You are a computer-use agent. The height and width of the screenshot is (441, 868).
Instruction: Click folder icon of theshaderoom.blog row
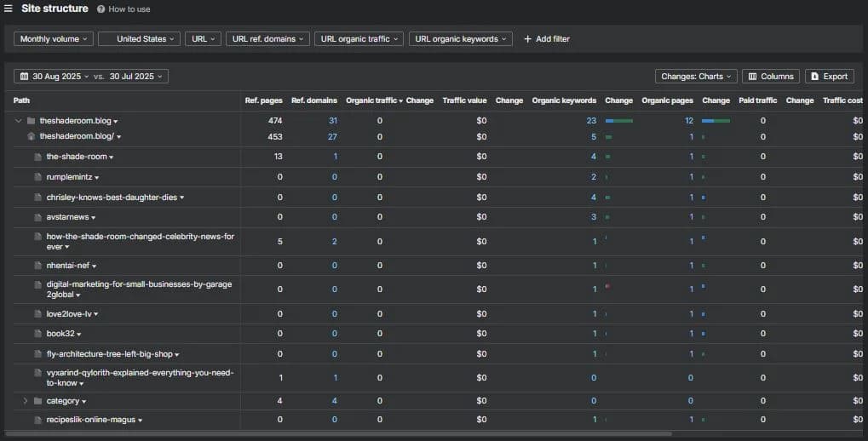[x=31, y=121]
